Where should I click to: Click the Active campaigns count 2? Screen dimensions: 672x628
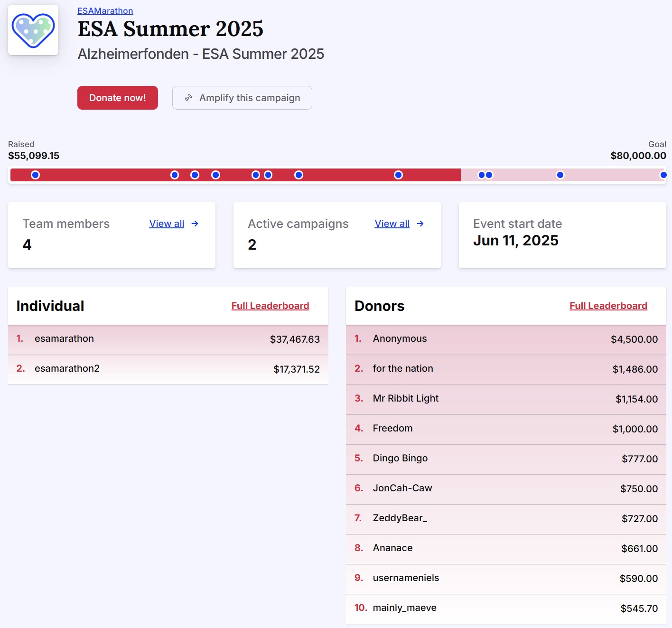pyautogui.click(x=252, y=244)
